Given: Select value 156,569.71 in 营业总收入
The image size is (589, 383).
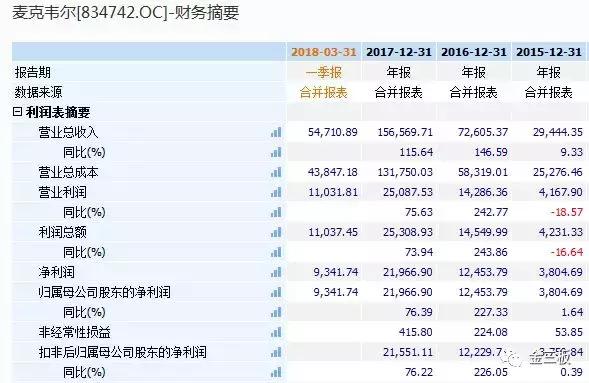Looking at the screenshot, I should tap(405, 132).
